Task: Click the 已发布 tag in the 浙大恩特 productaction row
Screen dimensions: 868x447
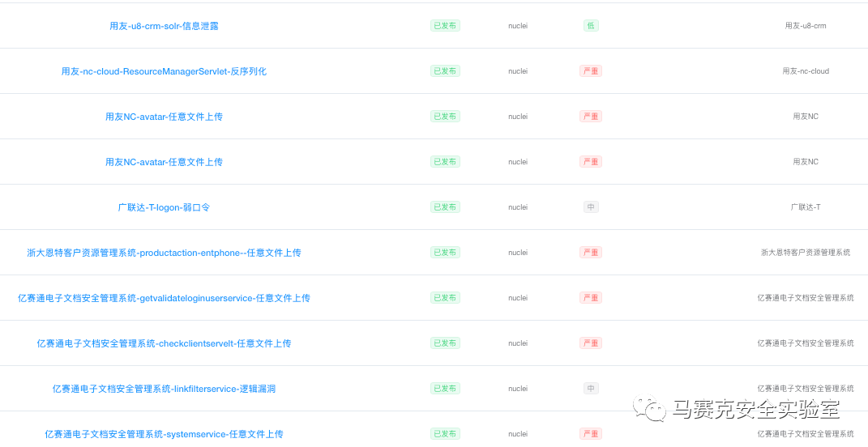Action: coord(445,253)
